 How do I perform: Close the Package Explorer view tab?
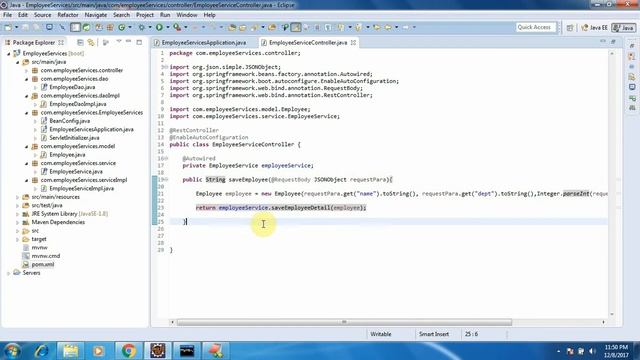click(61, 42)
